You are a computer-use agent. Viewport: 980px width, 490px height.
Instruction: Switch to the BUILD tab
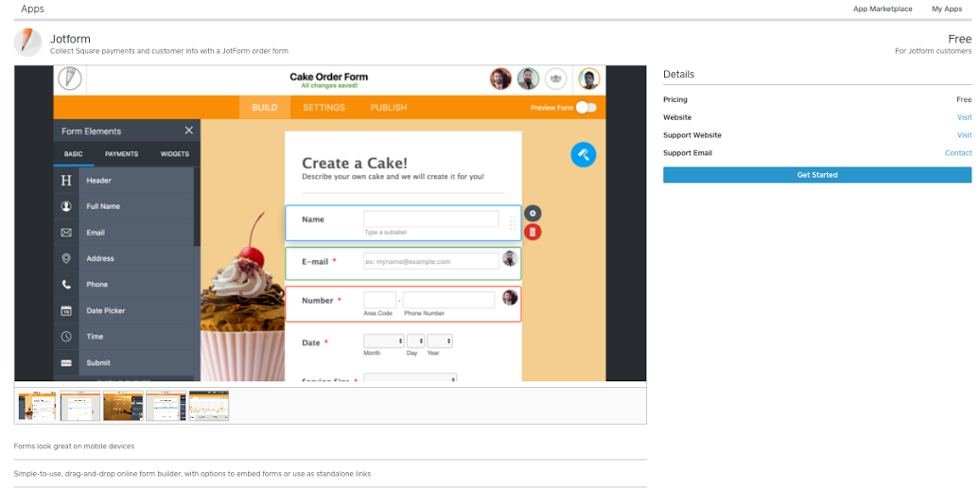point(265,108)
